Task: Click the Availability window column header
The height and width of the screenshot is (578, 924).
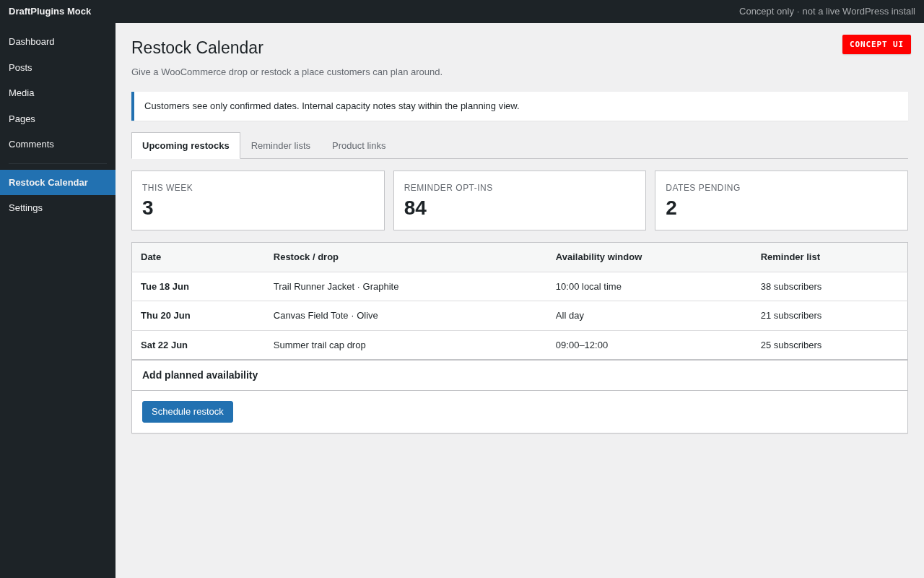Action: coord(650,257)
